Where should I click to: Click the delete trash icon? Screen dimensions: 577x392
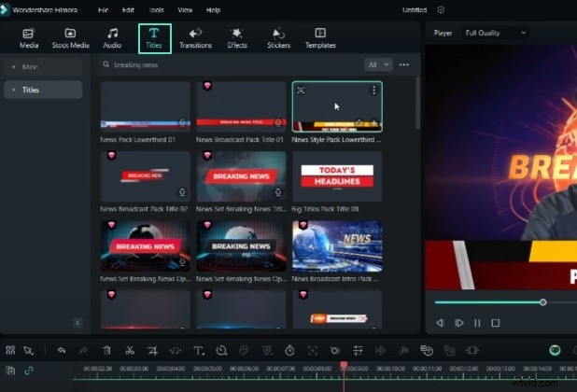pos(106,350)
